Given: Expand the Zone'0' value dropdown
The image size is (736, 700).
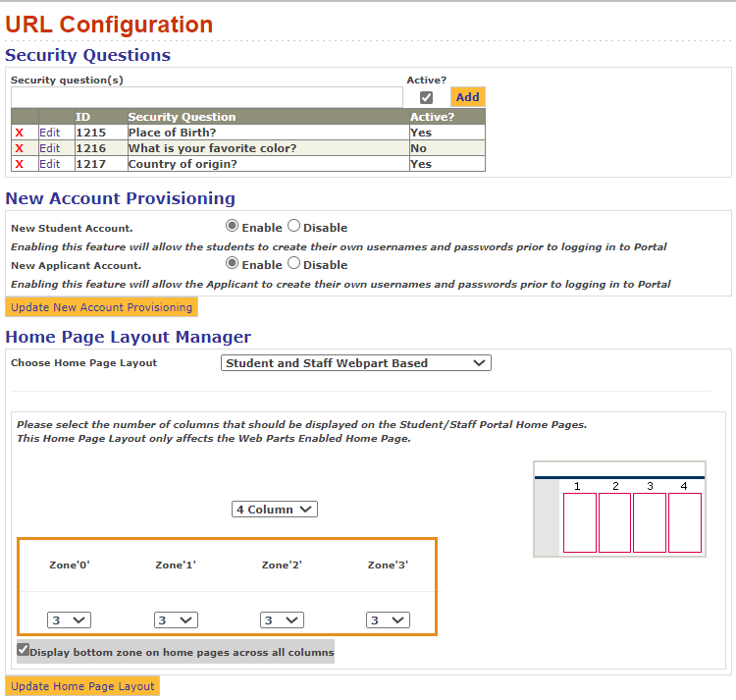Looking at the screenshot, I should (x=69, y=620).
